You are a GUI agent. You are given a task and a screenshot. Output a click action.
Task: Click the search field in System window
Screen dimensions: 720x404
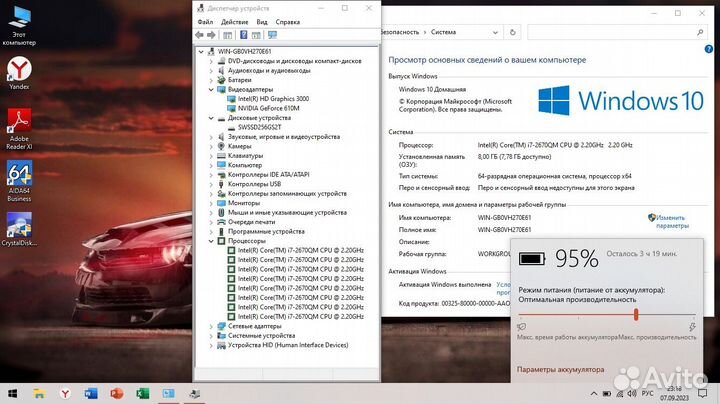(x=617, y=32)
